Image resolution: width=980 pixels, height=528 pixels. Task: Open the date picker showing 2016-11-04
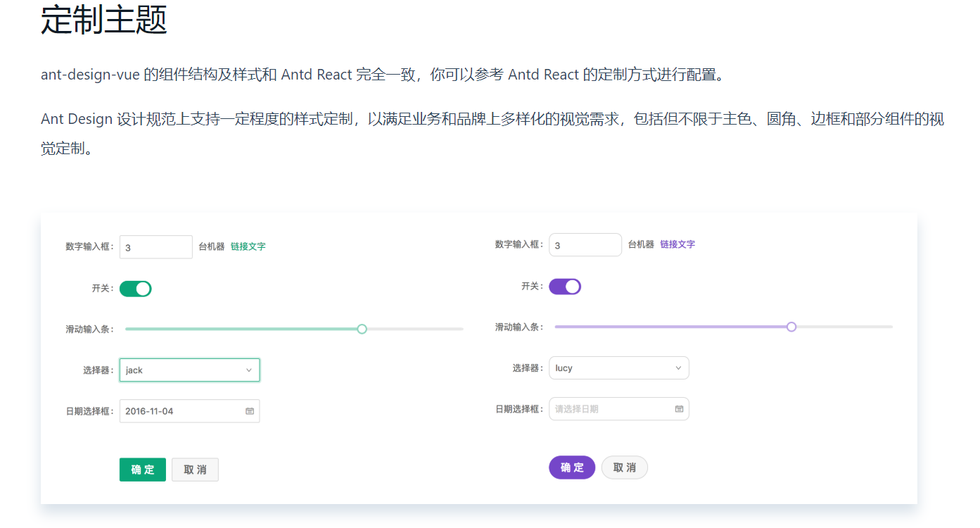pyautogui.click(x=189, y=411)
